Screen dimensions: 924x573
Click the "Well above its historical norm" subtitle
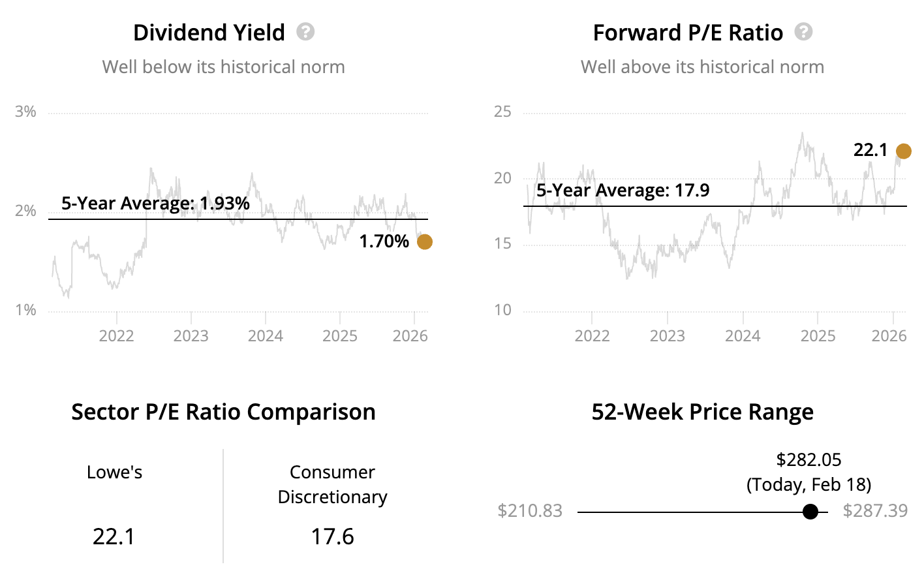(x=702, y=67)
